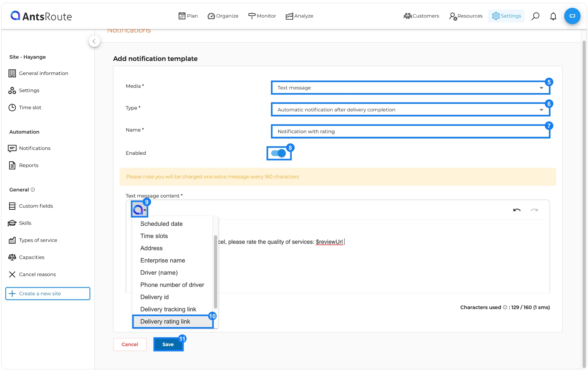Open Time slot settings
The width and height of the screenshot is (588, 372).
[30, 107]
